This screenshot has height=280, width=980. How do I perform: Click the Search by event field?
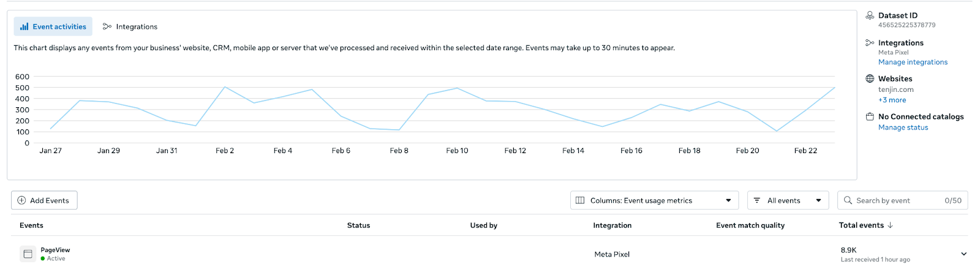click(902, 200)
